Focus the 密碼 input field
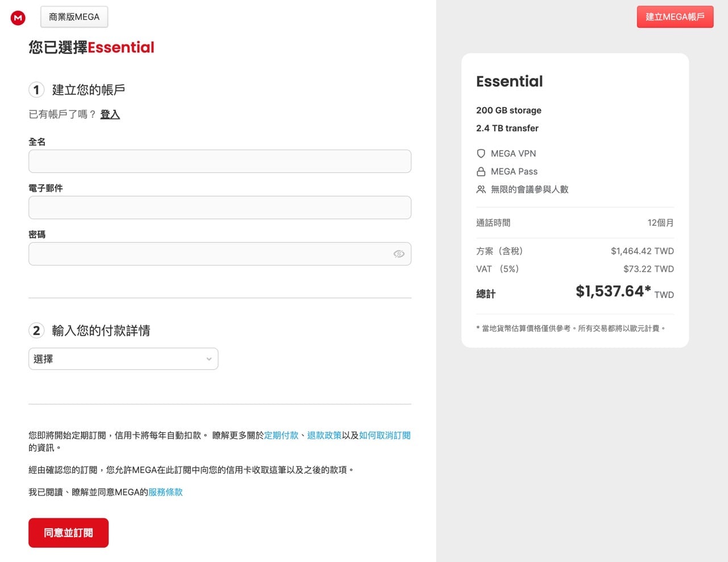This screenshot has width=728, height=562. pyautogui.click(x=220, y=254)
